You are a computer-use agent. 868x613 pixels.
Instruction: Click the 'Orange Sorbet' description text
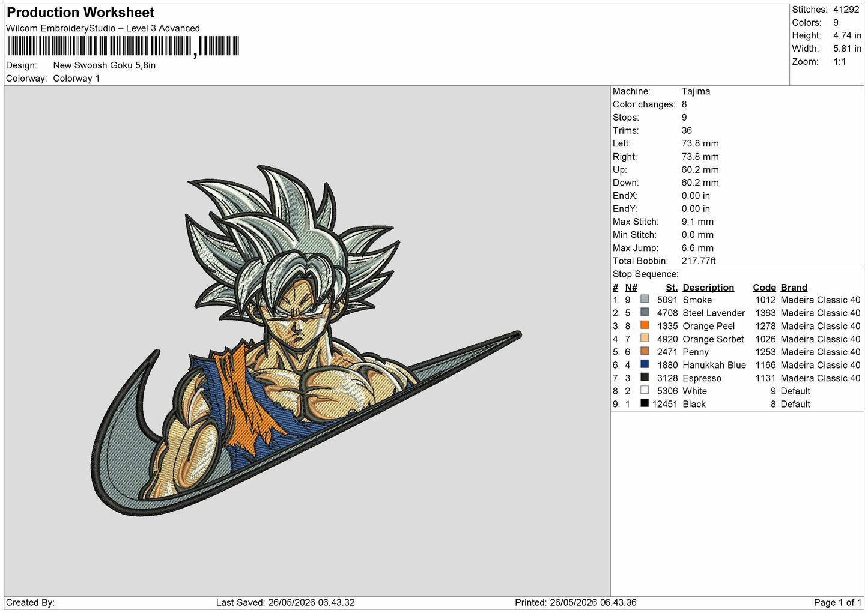coord(713,339)
